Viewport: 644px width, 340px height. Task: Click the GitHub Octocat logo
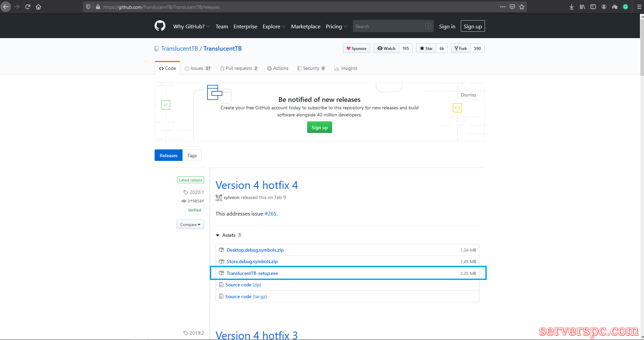pyautogui.click(x=160, y=26)
